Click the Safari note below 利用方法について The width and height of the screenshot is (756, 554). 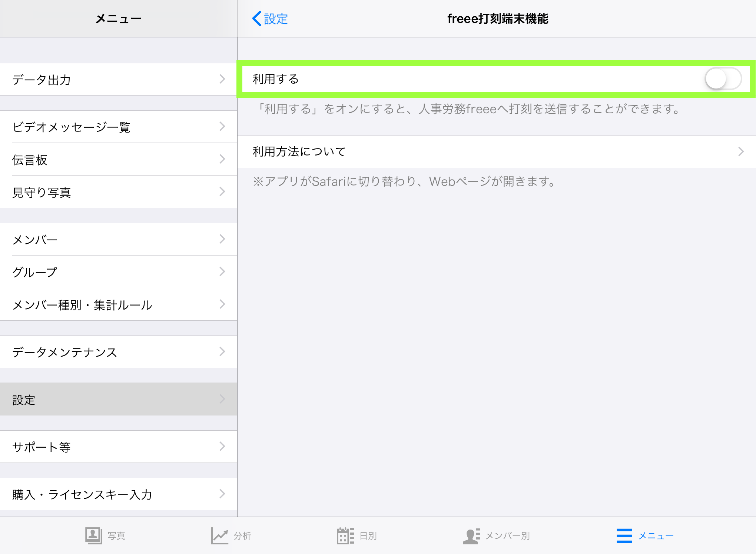[405, 181]
